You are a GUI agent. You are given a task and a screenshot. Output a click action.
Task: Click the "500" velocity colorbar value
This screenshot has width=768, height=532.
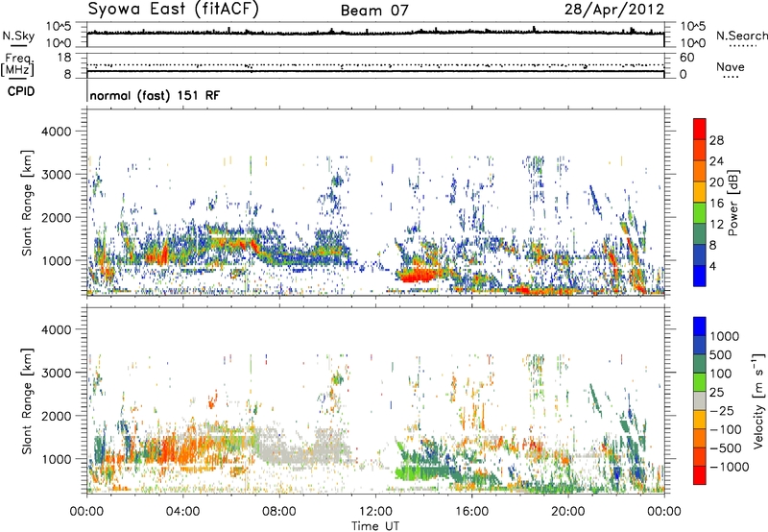[721, 355]
